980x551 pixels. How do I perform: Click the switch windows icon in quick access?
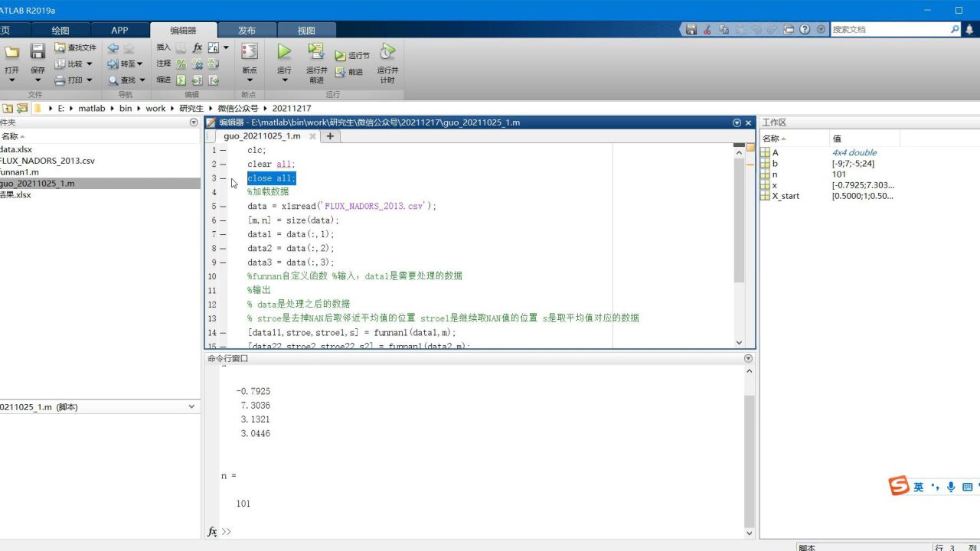[789, 29]
